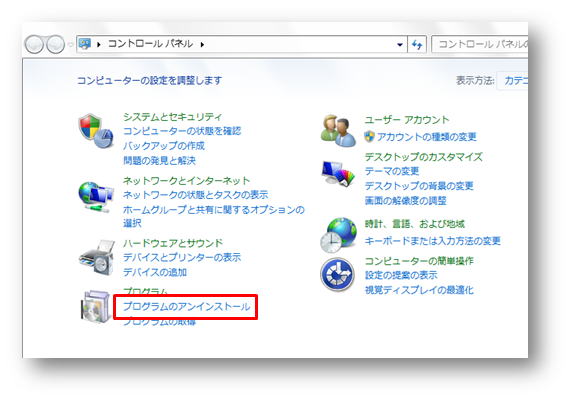Expand the address bar history dropdown arrow
This screenshot has width=570, height=400.
coord(400,45)
